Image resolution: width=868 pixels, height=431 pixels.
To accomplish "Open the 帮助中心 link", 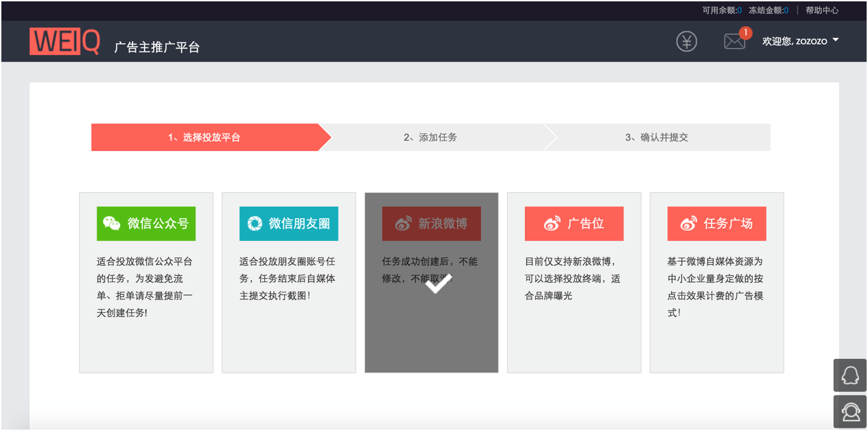I will (x=821, y=10).
